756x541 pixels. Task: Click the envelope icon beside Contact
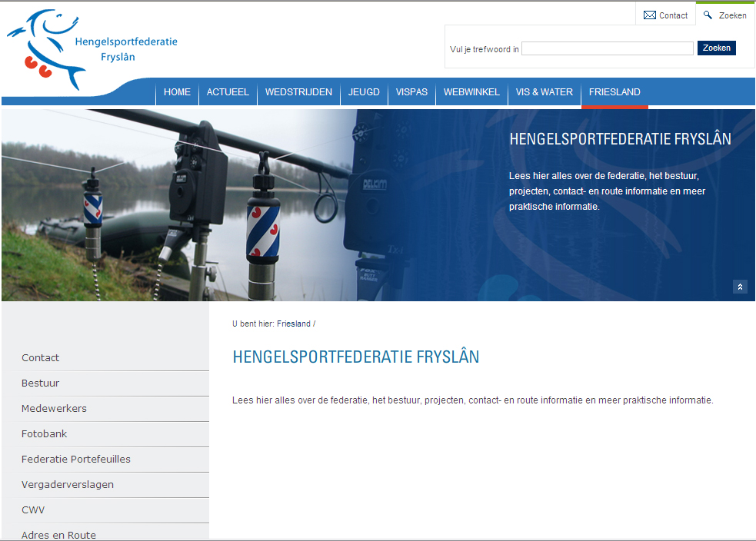click(x=650, y=15)
